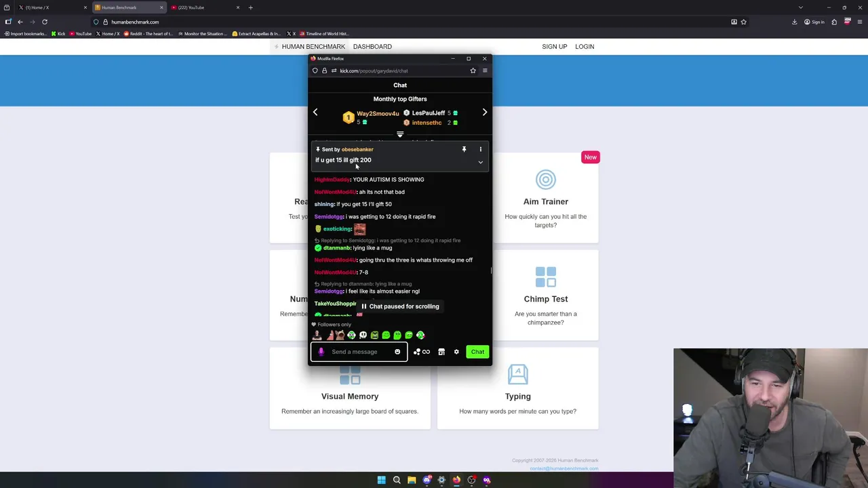Show previous top gifters with the left arrow

315,112
